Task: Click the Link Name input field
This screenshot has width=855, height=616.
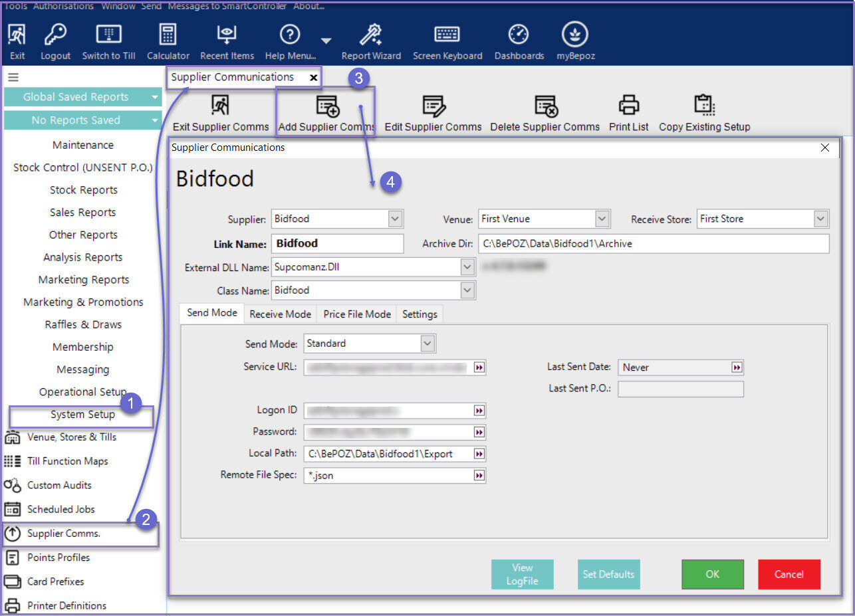Action: tap(337, 243)
